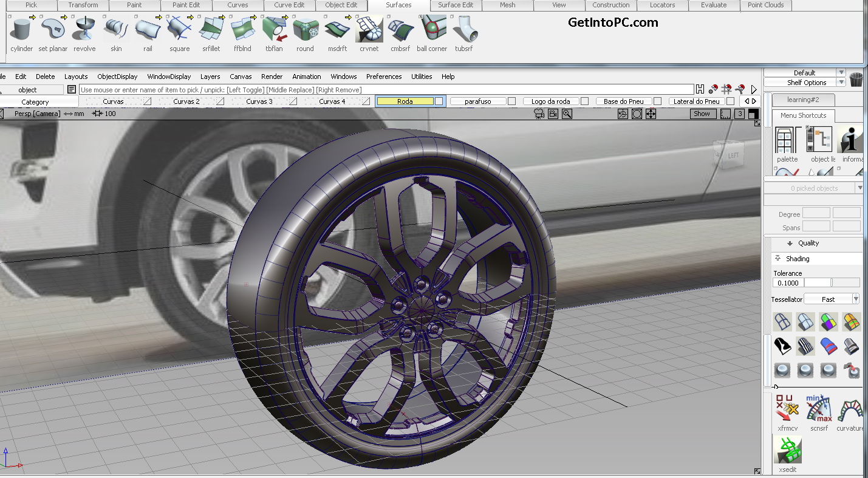Pick the ball corner tool

(x=432, y=29)
